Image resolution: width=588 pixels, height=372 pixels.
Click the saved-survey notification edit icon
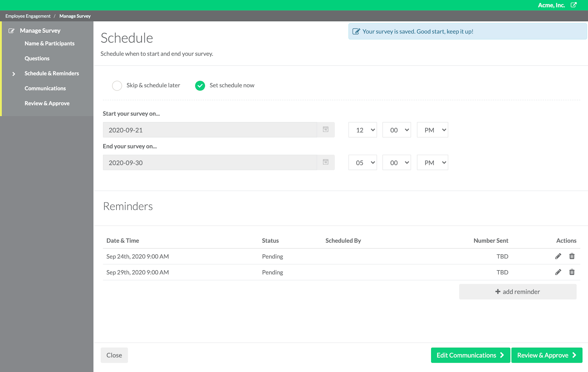356,32
